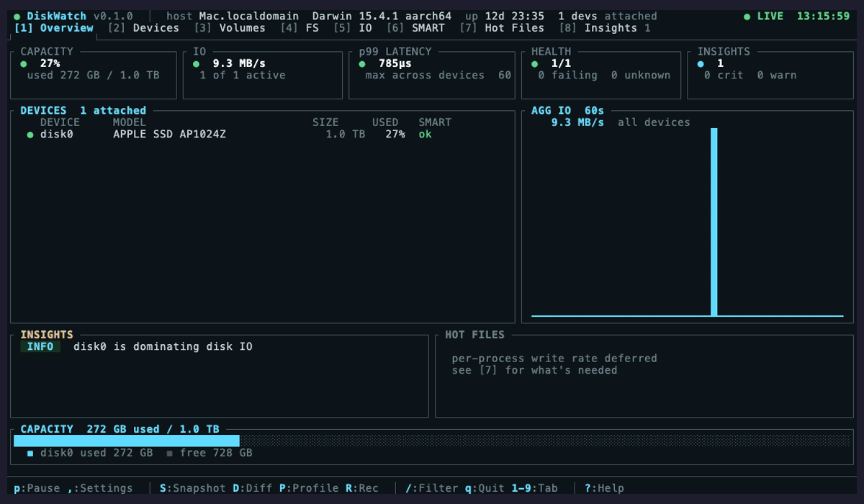
Task: Click the APPLE SSD AP1024Z model cell
Action: (170, 135)
